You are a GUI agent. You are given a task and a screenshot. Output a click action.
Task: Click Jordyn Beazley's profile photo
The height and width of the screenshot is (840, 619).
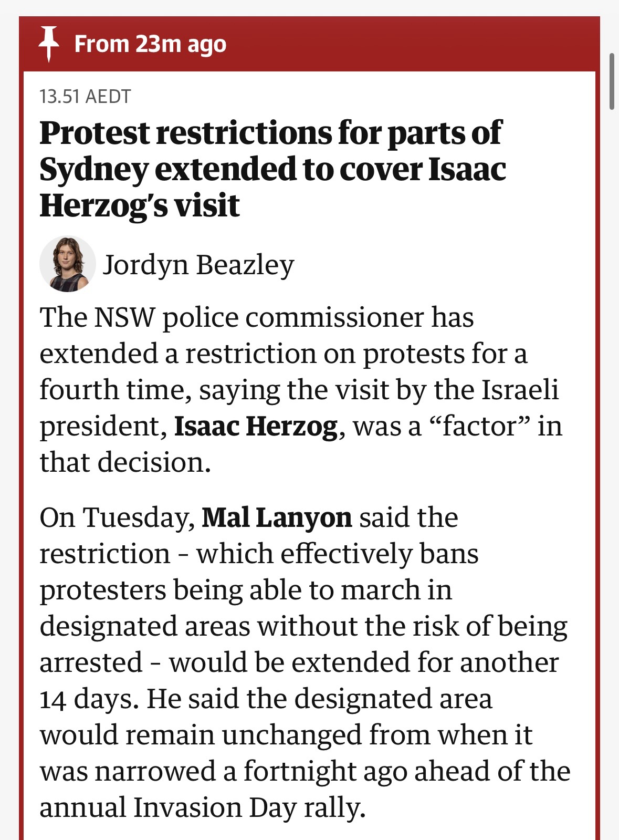pos(67,264)
